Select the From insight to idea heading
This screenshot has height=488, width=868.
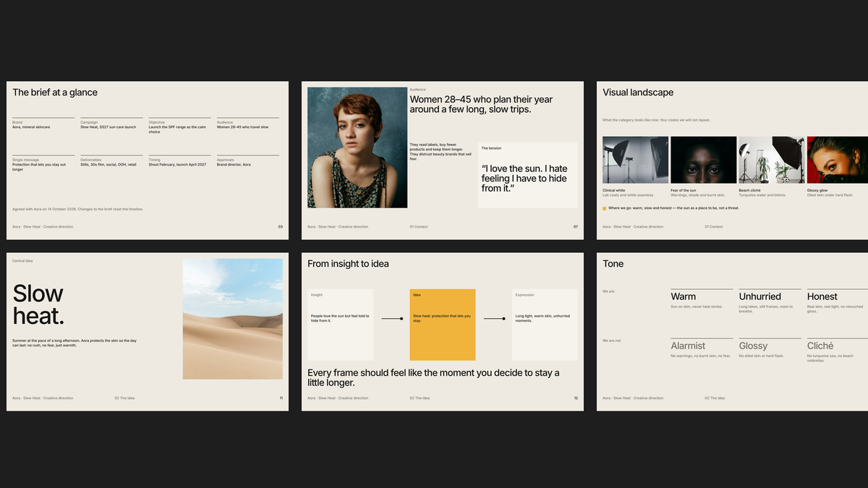tap(348, 264)
